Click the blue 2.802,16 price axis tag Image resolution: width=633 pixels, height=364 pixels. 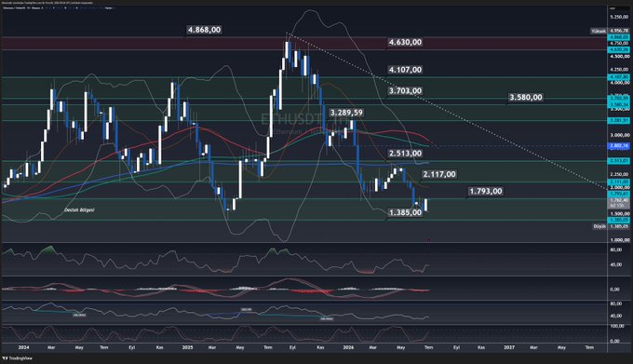pos(619,146)
